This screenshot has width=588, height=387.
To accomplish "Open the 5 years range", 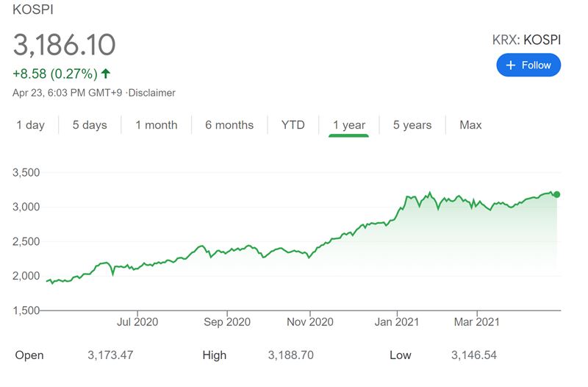I will coord(412,125).
